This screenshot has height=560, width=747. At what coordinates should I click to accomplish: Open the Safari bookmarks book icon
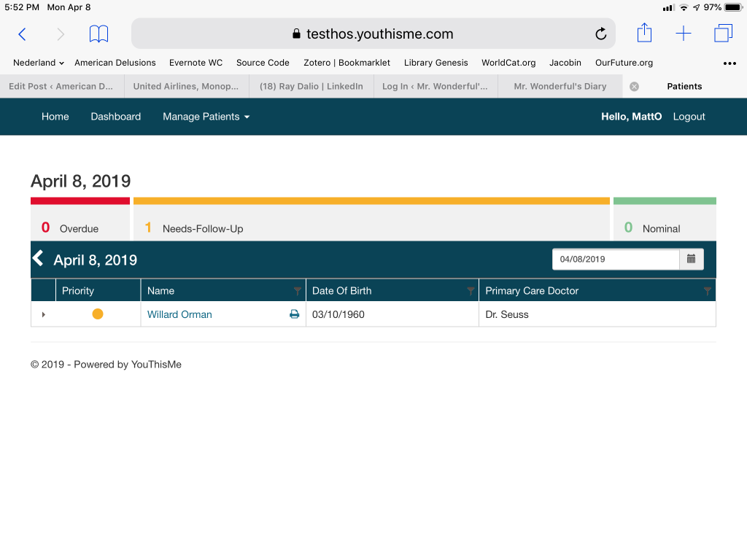tap(98, 34)
